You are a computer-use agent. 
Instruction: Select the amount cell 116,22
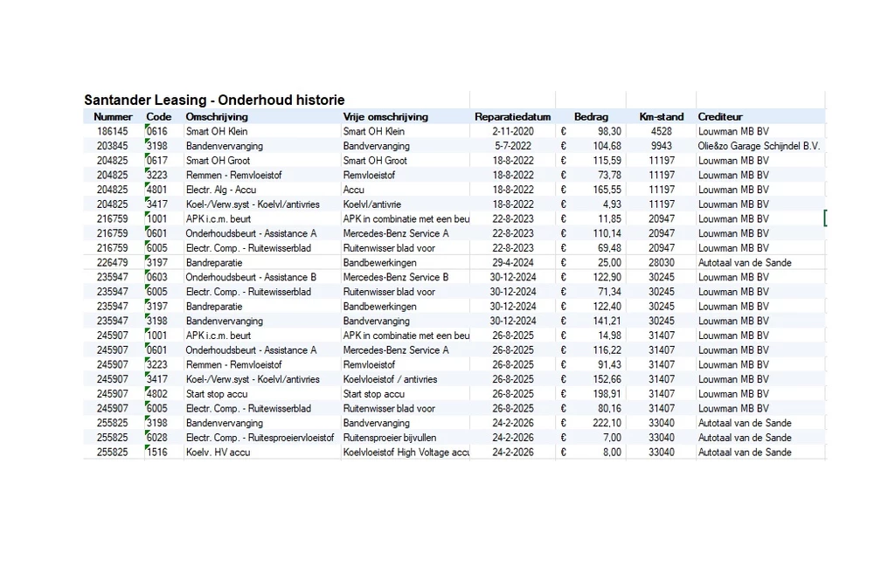coord(607,350)
